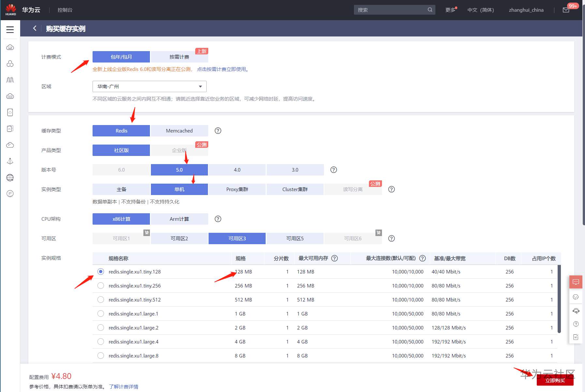Select 可用区2 availability zone

tap(179, 238)
